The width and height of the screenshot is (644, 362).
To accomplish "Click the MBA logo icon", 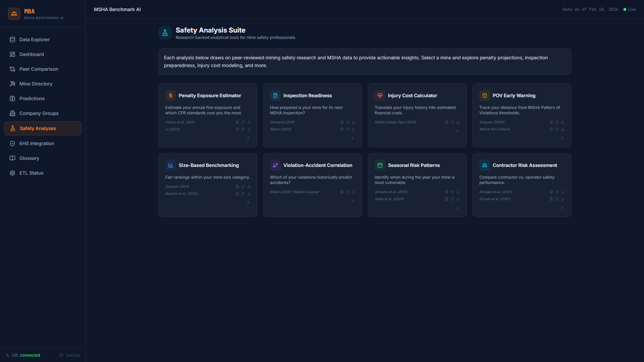I will [14, 14].
